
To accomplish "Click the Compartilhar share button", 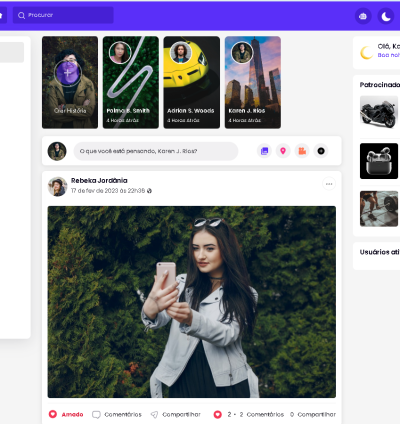I will tap(176, 414).
